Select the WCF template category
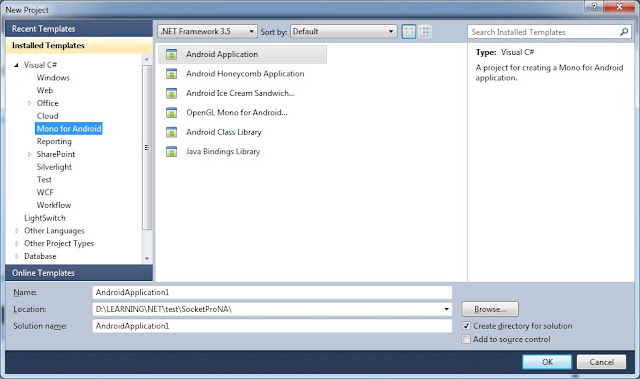Viewport: 640px width, 379px height. click(45, 192)
